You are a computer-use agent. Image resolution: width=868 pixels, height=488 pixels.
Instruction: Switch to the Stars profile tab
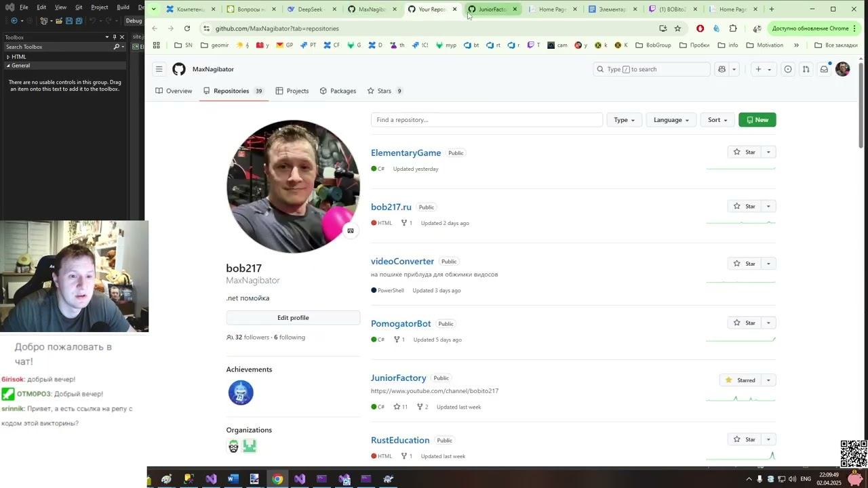point(385,91)
